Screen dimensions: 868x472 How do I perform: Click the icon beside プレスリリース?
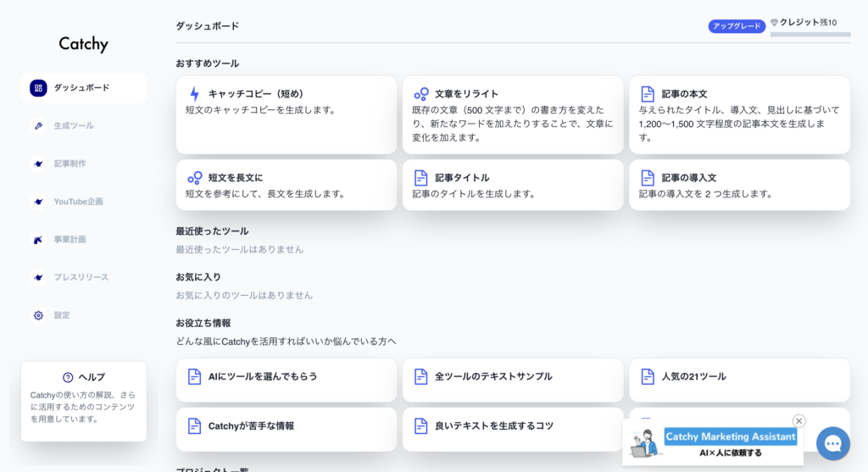38,277
